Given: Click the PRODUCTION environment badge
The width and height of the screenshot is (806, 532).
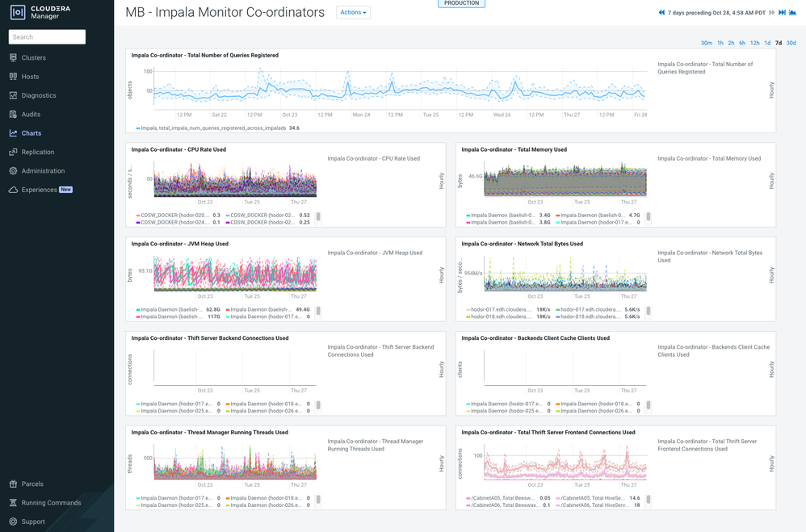Looking at the screenshot, I should pos(461,3).
